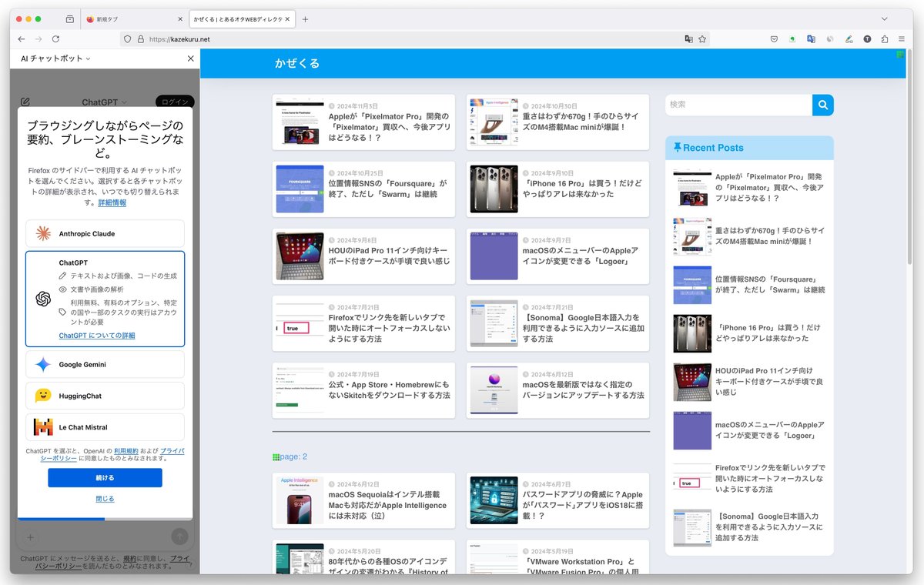This screenshot has width=924, height=585.
Task: Click the send arrow button in chat box
Action: (x=179, y=537)
